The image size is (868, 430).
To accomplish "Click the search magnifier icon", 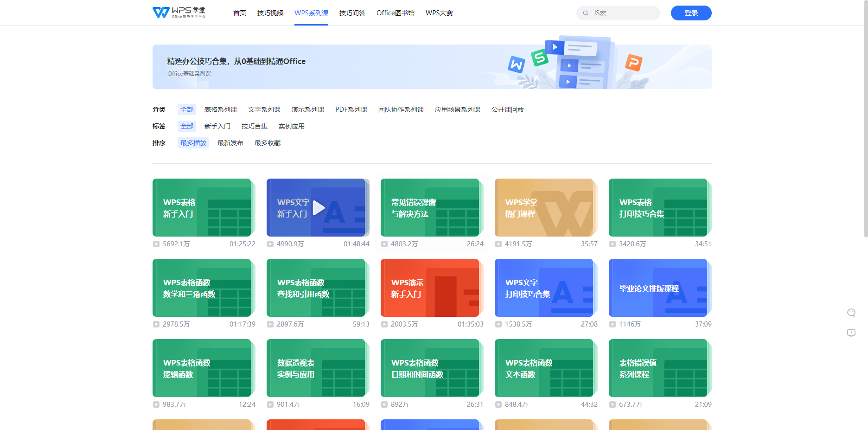I will 586,13.
